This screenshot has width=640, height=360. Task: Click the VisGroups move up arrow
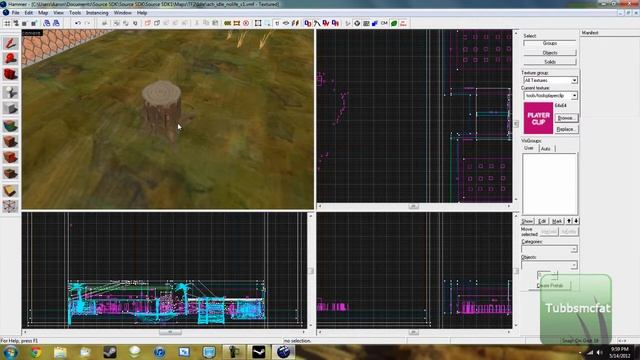(569, 221)
